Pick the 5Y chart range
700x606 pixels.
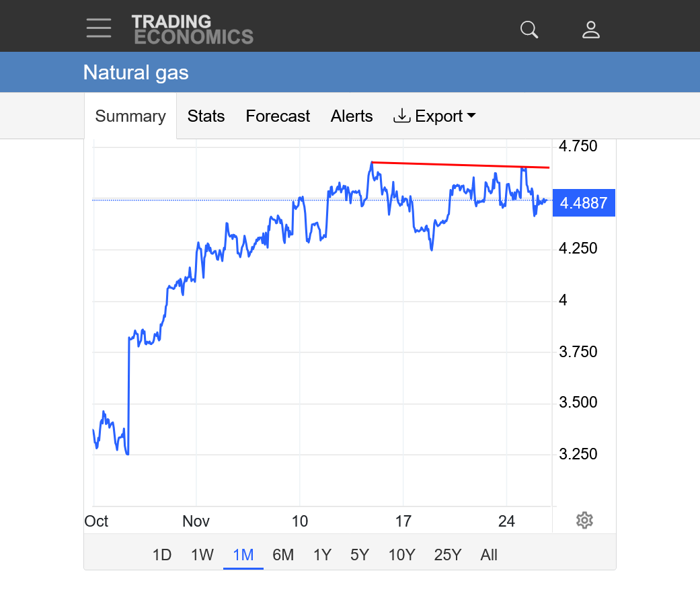pos(360,555)
